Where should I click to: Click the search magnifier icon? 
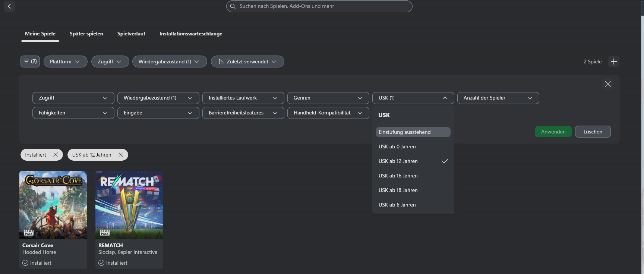click(x=233, y=6)
